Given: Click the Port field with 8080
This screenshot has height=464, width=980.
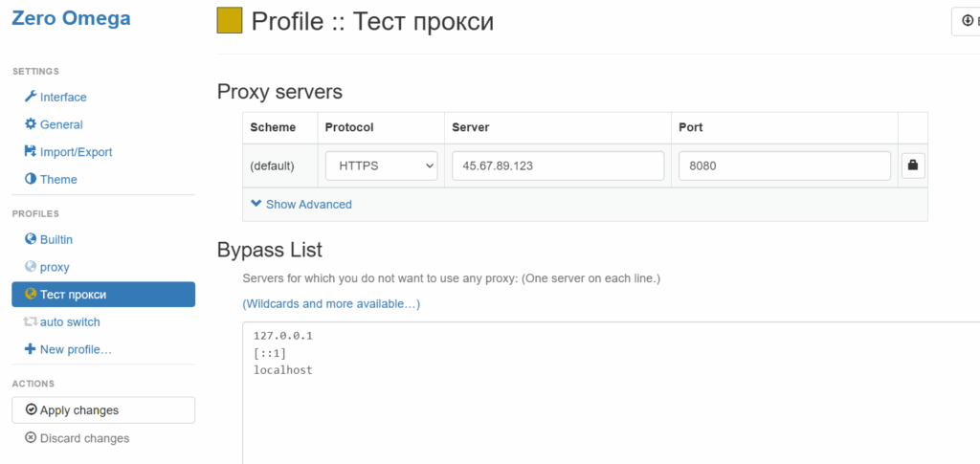Looking at the screenshot, I should point(785,166).
